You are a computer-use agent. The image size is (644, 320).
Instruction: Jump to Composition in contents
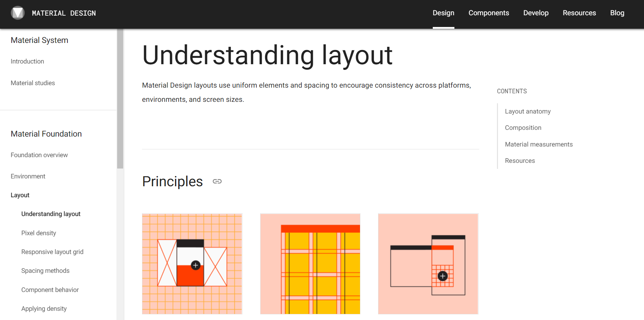(x=523, y=128)
